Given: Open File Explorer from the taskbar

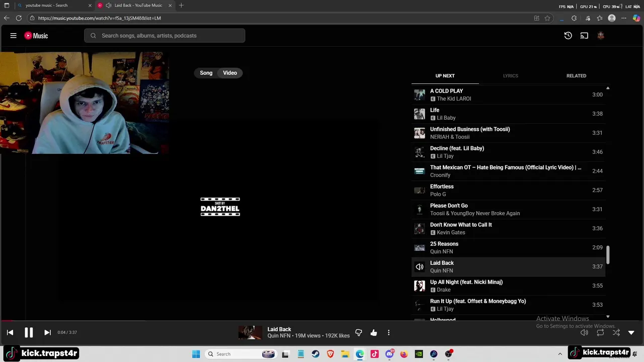Looking at the screenshot, I should tap(345, 354).
